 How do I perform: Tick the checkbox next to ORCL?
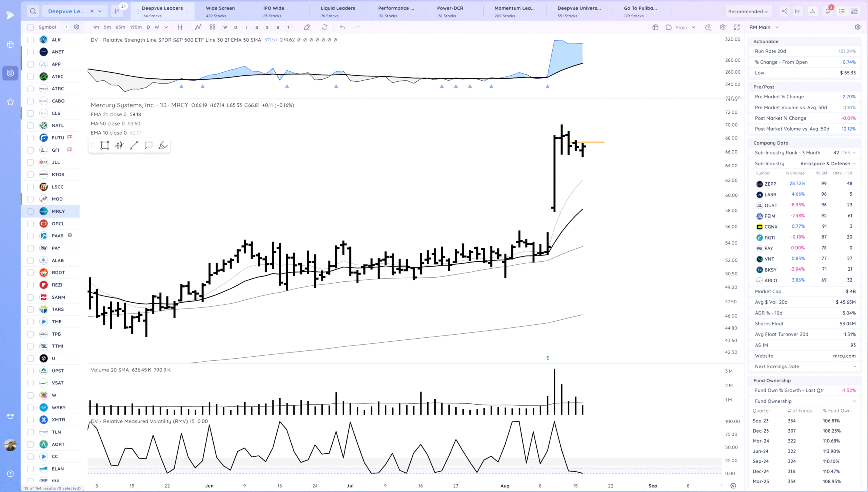click(x=31, y=224)
